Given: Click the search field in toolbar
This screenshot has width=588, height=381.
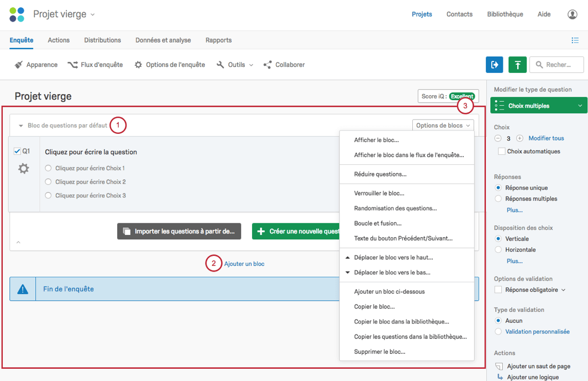Looking at the screenshot, I should 557,65.
